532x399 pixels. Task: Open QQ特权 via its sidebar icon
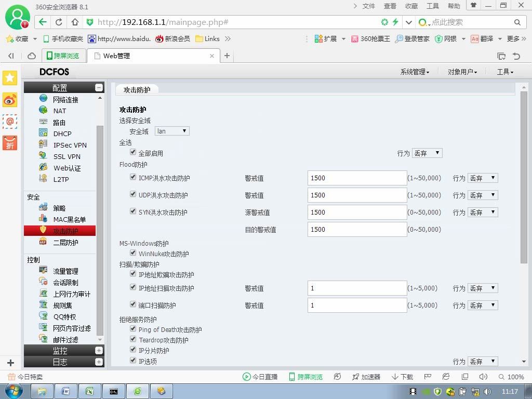(x=43, y=316)
